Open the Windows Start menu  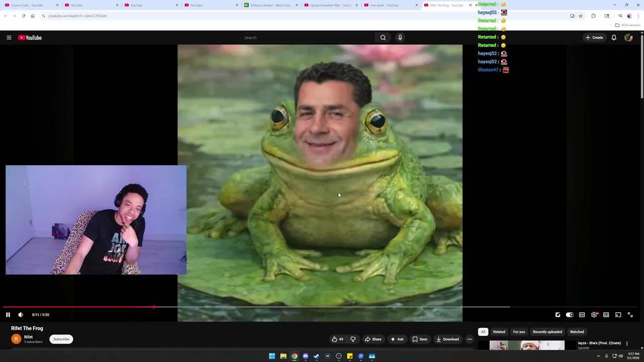[272, 356]
